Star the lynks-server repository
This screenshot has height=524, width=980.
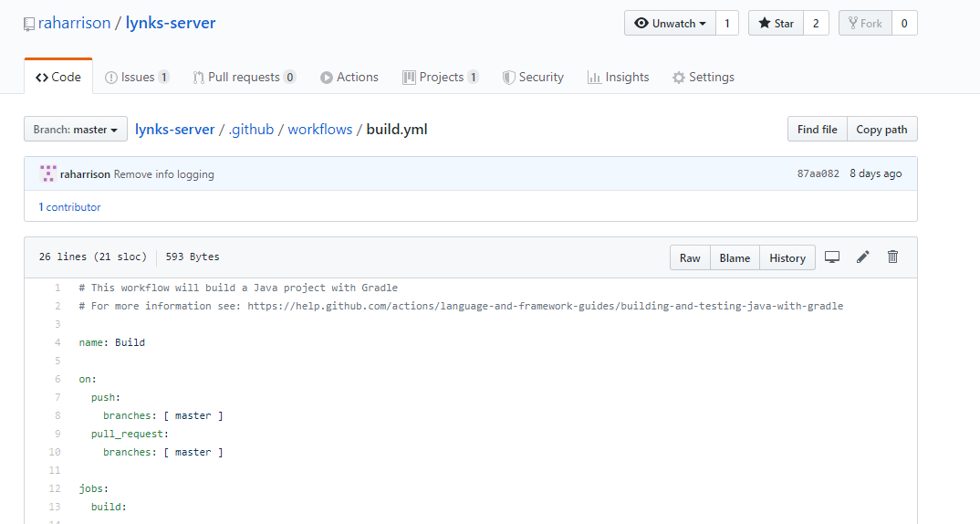pos(776,23)
